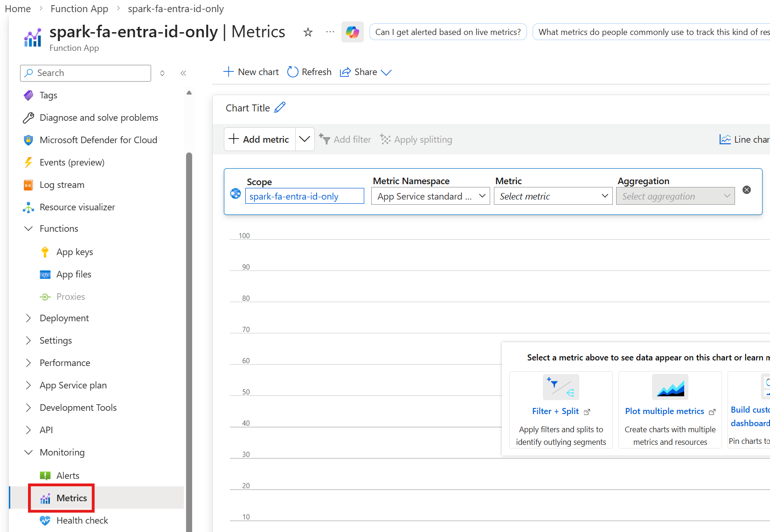Open the Metric Namespace dropdown
Image resolution: width=770 pixels, height=532 pixels.
click(430, 196)
